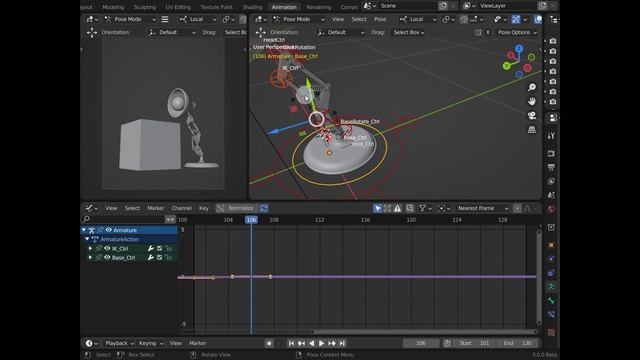Switch to the Shading workspace tab
Image resolution: width=640 pixels, height=360 pixels.
[252, 7]
